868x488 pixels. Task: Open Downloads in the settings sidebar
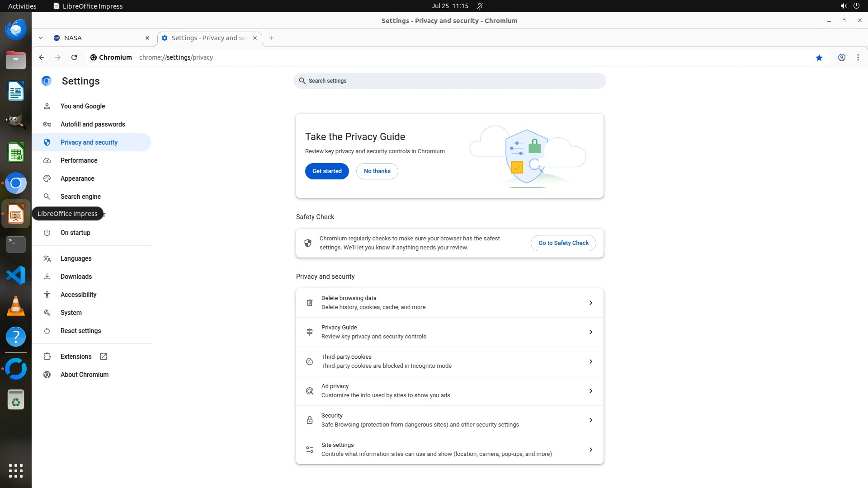tap(76, 277)
